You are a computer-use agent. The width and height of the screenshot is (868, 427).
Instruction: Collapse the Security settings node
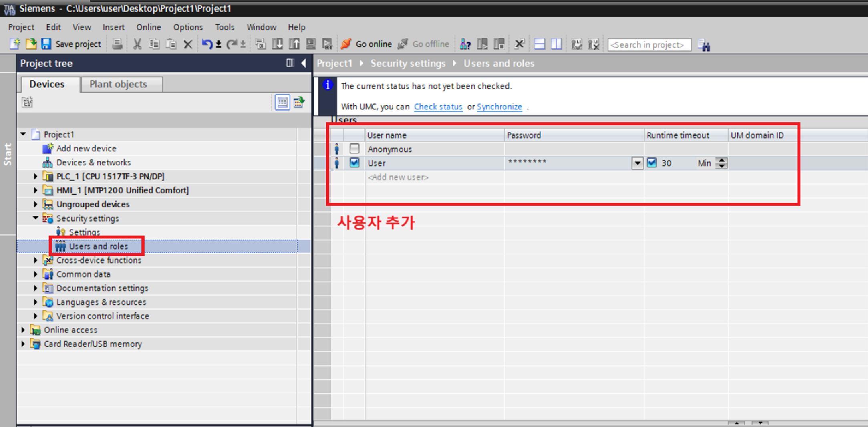click(36, 218)
